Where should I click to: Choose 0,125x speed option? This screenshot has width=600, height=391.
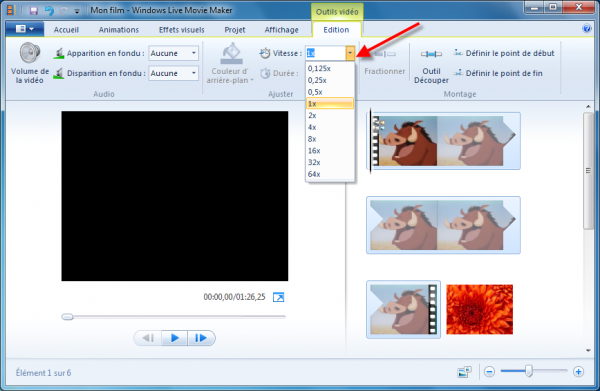pyautogui.click(x=330, y=68)
